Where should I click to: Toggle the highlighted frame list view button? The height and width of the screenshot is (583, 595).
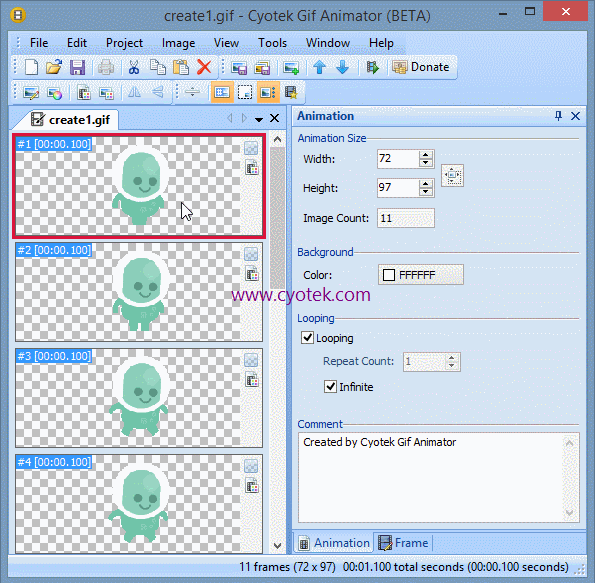pyautogui.click(x=222, y=92)
